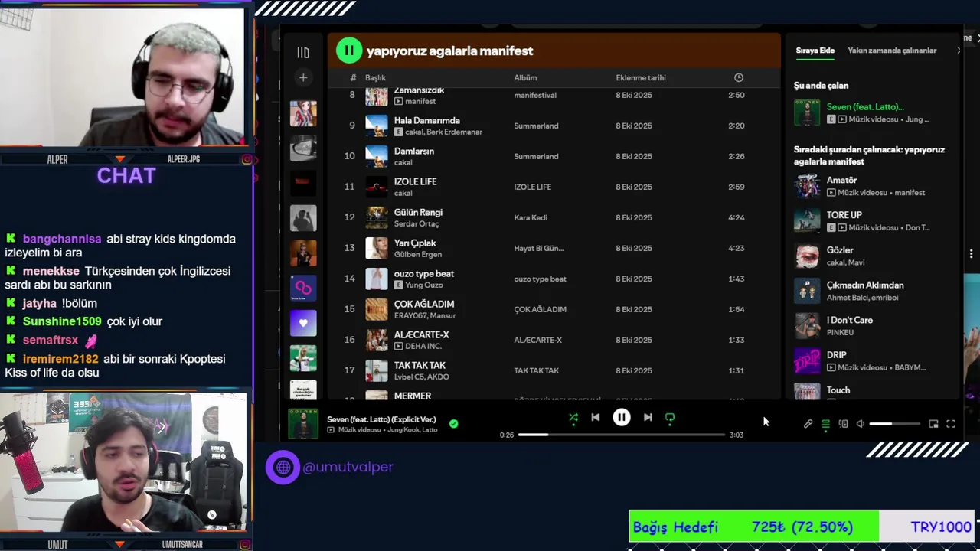
Task: Open Summerland album link for Hala Damarımda
Action: (x=536, y=126)
